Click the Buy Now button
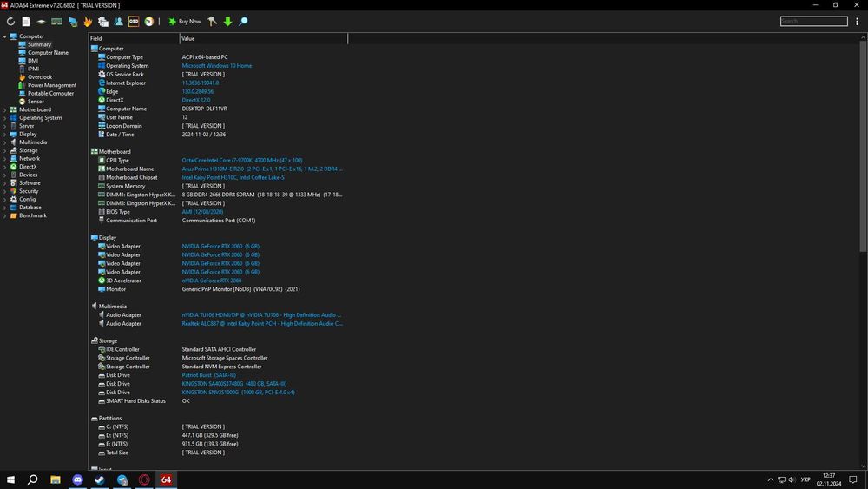This screenshot has height=489, width=868. 184,22
